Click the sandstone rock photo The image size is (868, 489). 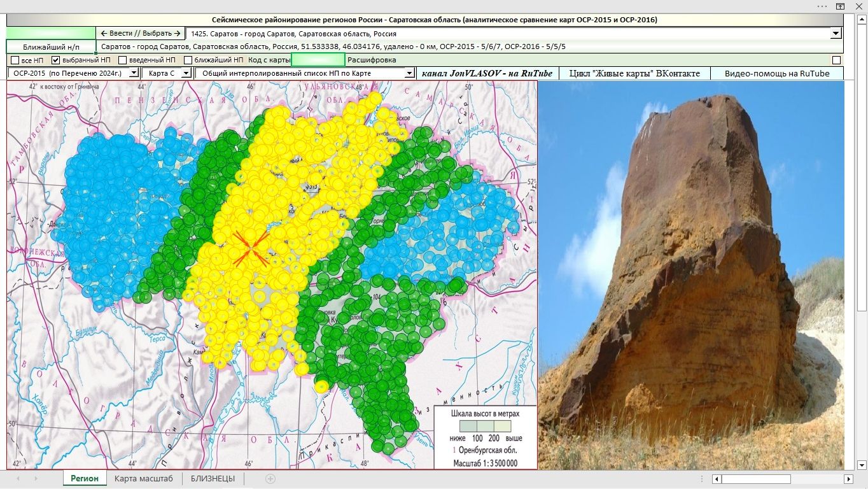691,275
